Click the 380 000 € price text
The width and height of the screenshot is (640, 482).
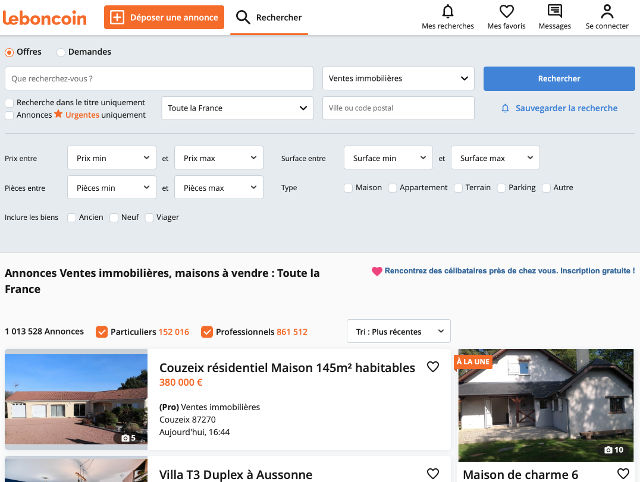pyautogui.click(x=181, y=383)
